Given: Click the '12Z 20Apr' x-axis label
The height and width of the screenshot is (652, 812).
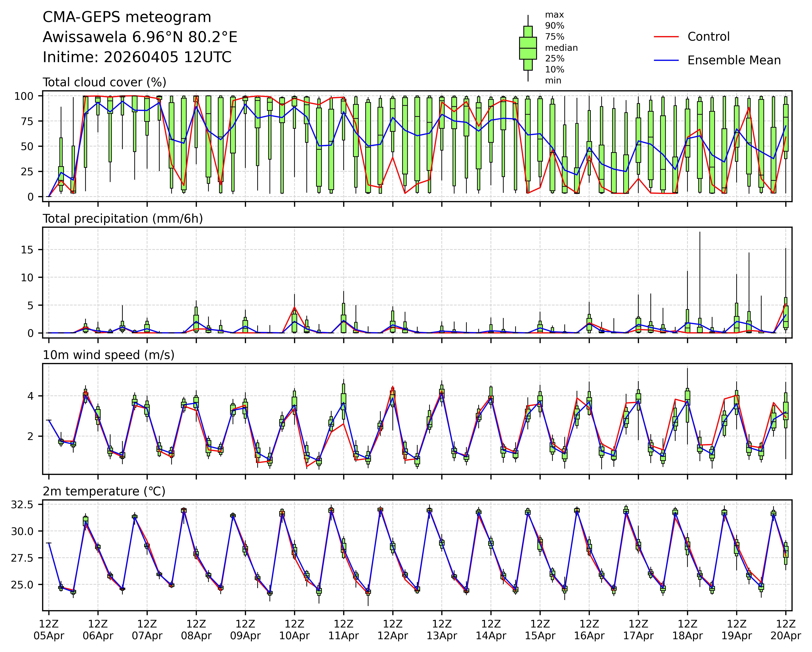Looking at the screenshot, I should coord(785,629).
